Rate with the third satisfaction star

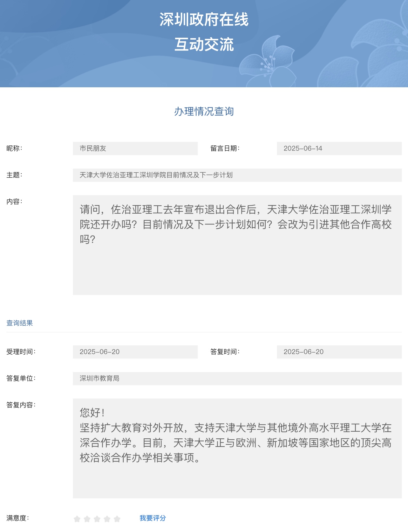click(97, 519)
